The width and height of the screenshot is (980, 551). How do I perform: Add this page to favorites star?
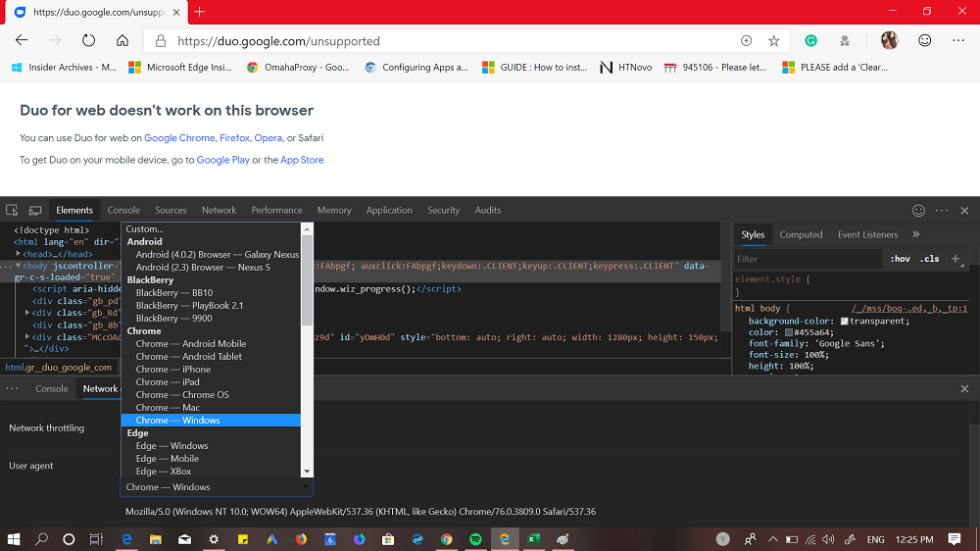(774, 40)
